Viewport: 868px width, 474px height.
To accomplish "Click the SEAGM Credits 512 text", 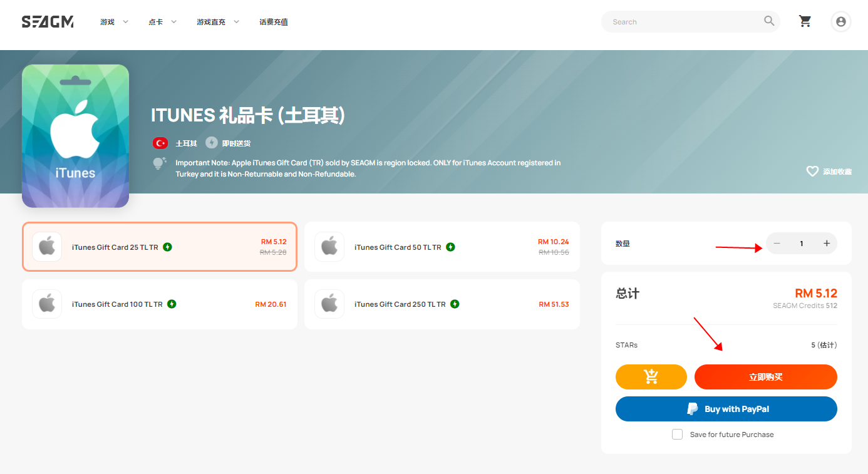I will 805,306.
